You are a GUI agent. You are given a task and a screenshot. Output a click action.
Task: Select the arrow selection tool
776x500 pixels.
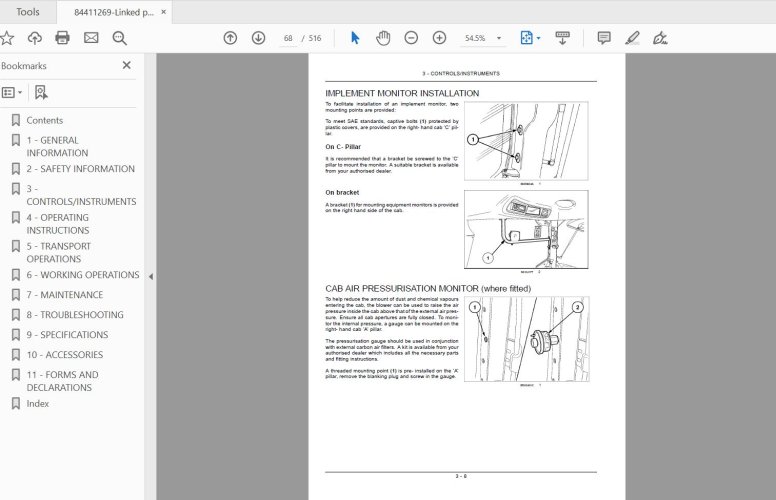click(355, 38)
